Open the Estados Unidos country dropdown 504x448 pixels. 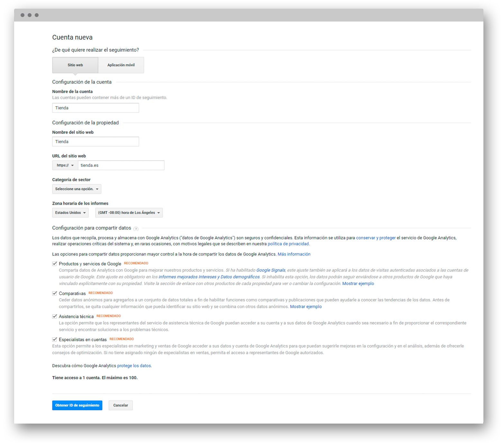(x=70, y=213)
